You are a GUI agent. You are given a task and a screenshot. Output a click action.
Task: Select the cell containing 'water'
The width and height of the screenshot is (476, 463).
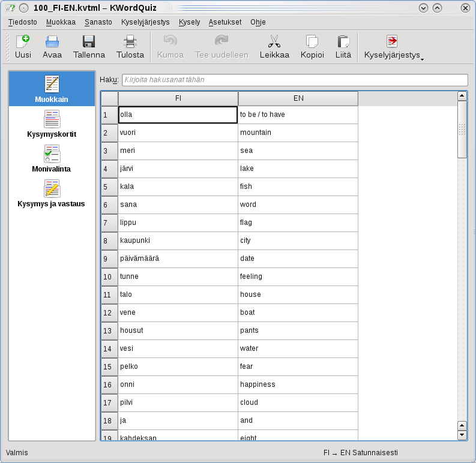pyautogui.click(x=298, y=348)
